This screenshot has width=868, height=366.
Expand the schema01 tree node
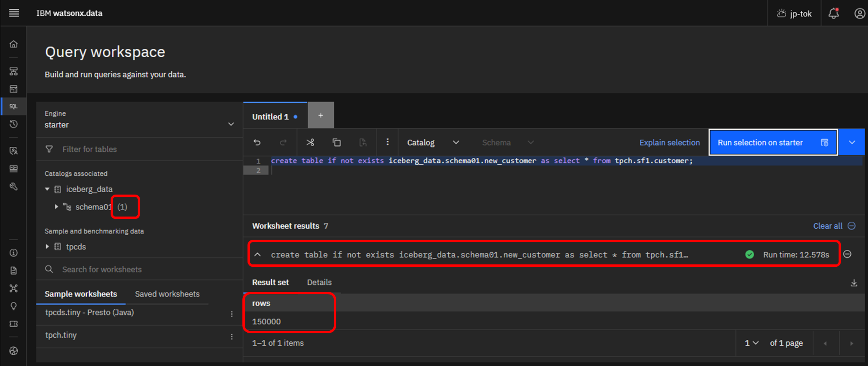click(x=56, y=207)
